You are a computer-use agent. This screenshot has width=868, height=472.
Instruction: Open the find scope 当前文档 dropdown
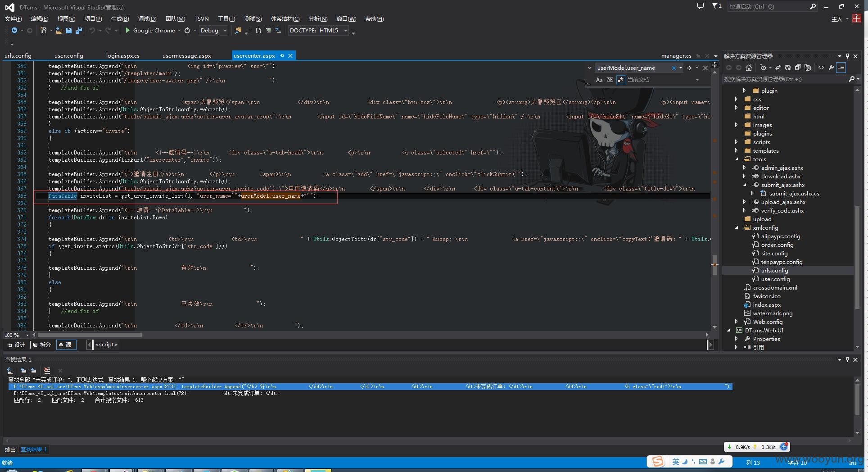point(697,80)
